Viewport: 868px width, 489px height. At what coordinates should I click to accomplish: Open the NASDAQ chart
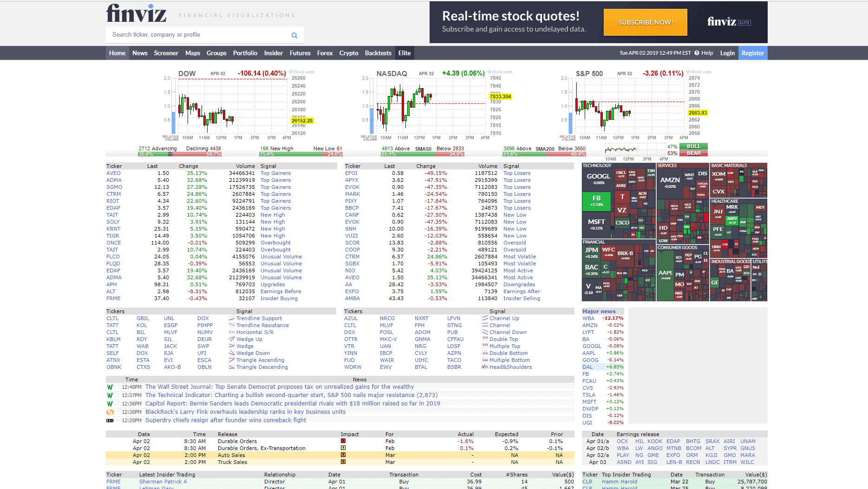(x=437, y=105)
